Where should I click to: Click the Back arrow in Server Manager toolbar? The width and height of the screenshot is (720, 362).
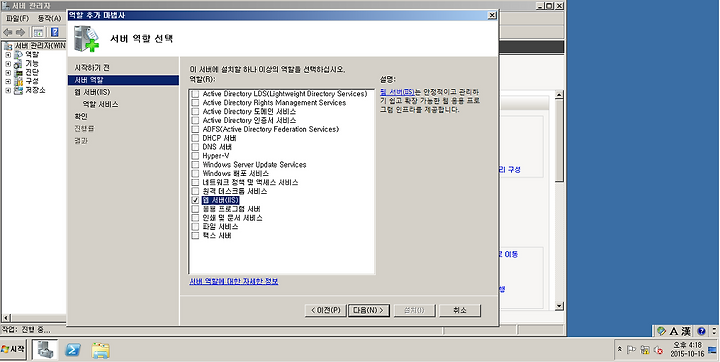(8, 32)
